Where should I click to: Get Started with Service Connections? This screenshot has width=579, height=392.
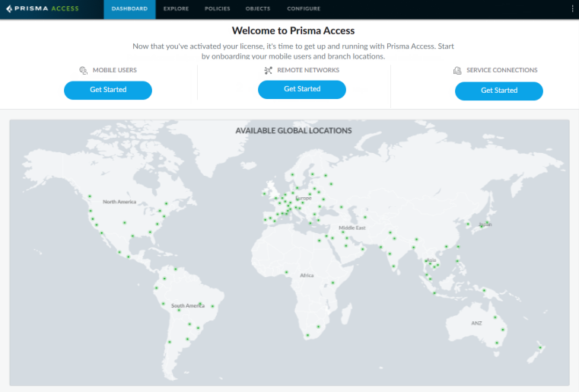[x=499, y=91]
